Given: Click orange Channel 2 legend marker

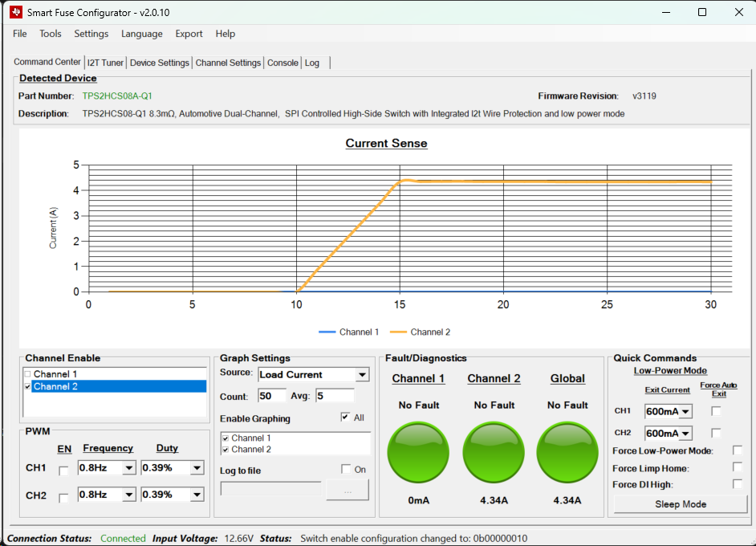Looking at the screenshot, I should tap(399, 332).
